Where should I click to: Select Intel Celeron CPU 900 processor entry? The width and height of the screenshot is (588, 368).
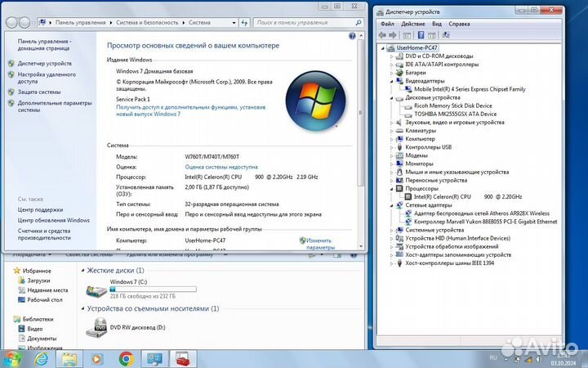(468, 196)
